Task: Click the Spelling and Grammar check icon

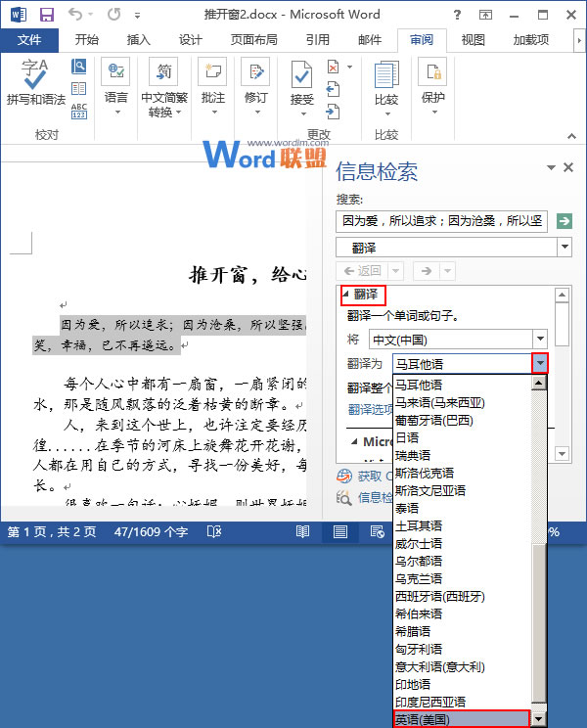Action: (x=35, y=74)
